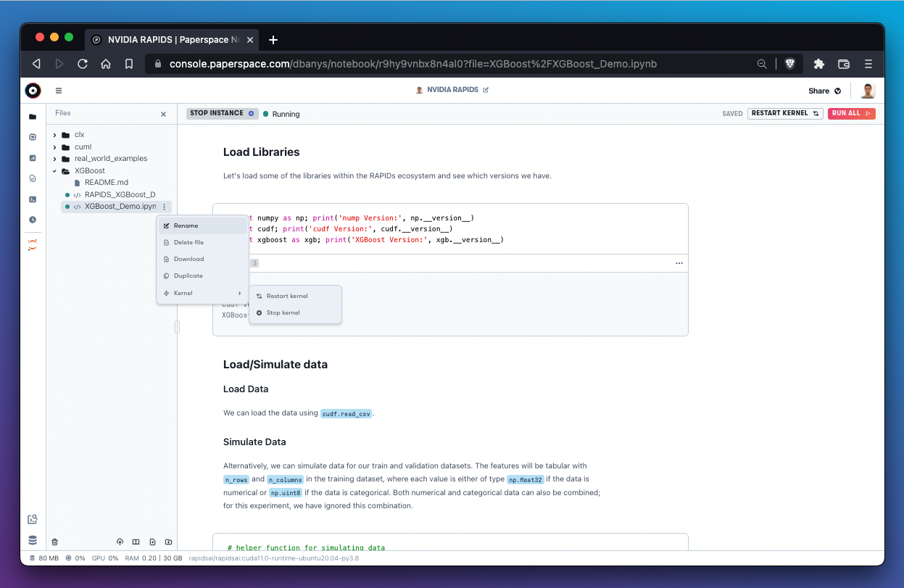The width and height of the screenshot is (904, 588).
Task: Select the XGBoost_Demo.ipynb file row
Action: click(x=116, y=207)
